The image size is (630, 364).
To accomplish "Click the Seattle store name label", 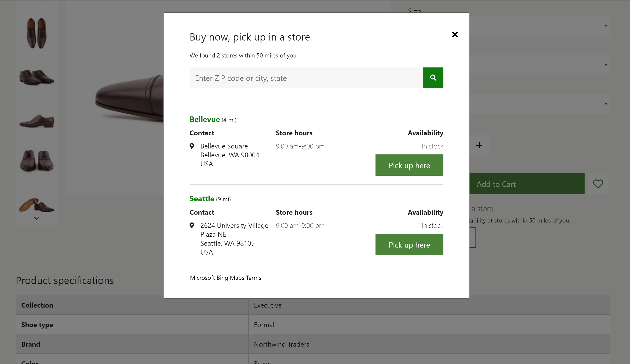I will click(202, 199).
